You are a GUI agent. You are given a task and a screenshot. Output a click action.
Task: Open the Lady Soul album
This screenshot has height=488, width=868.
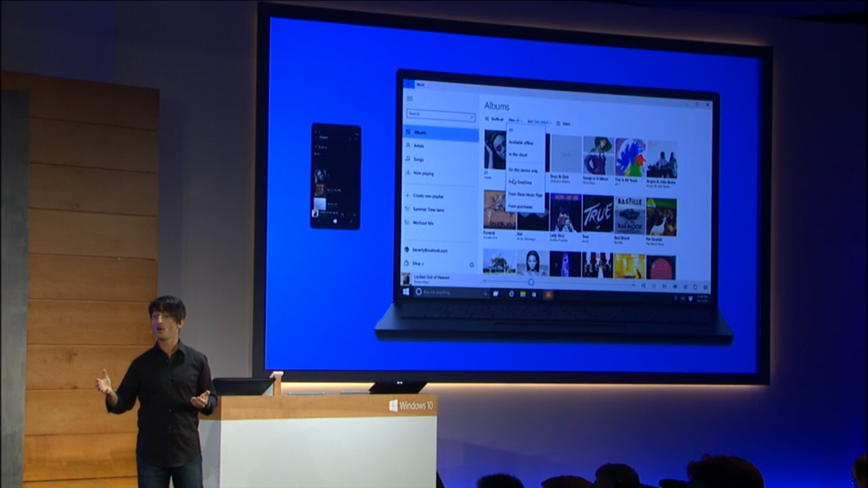click(566, 213)
